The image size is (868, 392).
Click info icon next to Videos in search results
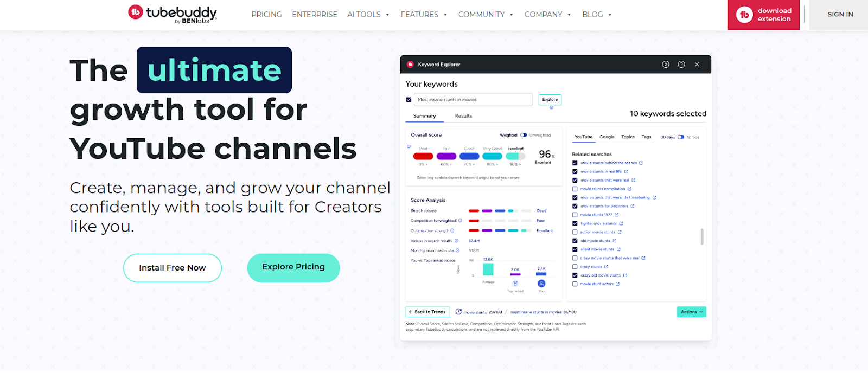pyautogui.click(x=456, y=241)
